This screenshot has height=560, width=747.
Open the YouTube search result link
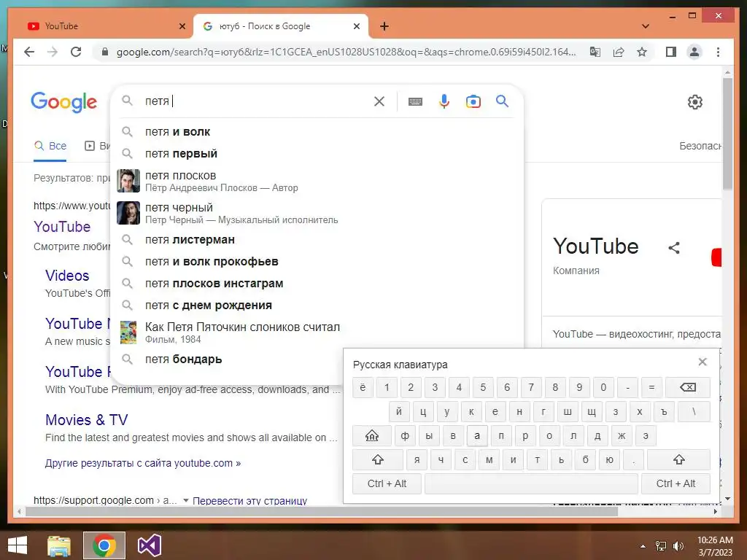pos(62,227)
